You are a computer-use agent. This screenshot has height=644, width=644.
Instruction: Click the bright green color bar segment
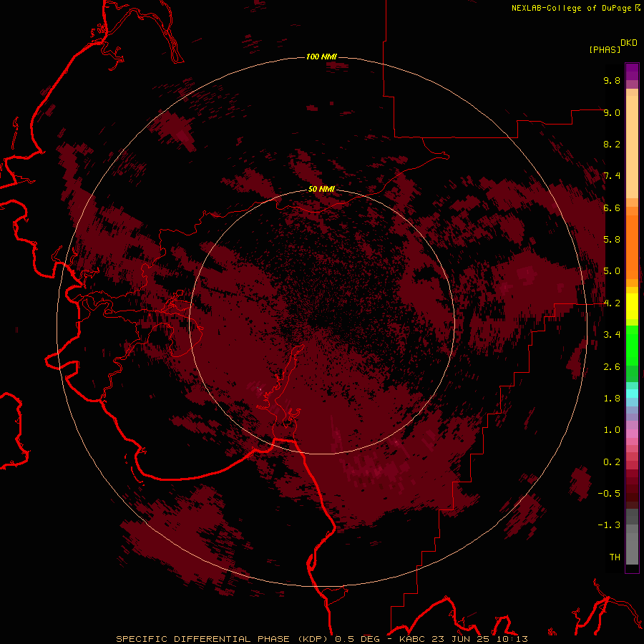(x=632, y=349)
